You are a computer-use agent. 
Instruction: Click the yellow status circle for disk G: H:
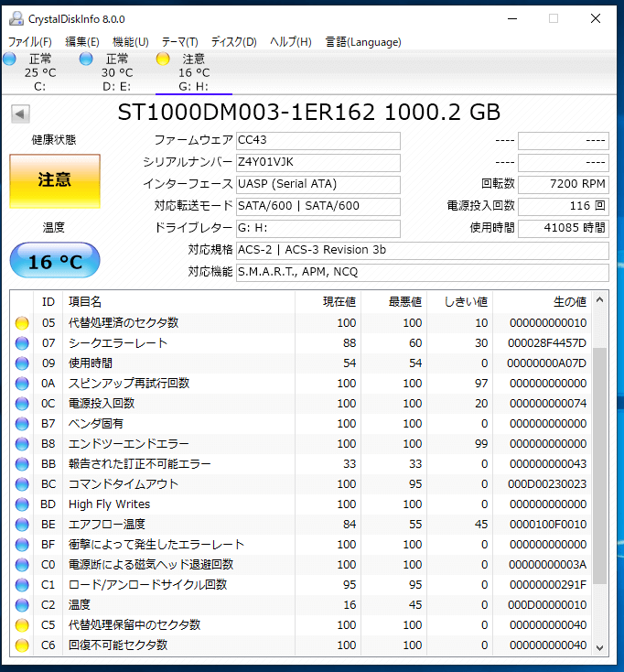tap(163, 59)
